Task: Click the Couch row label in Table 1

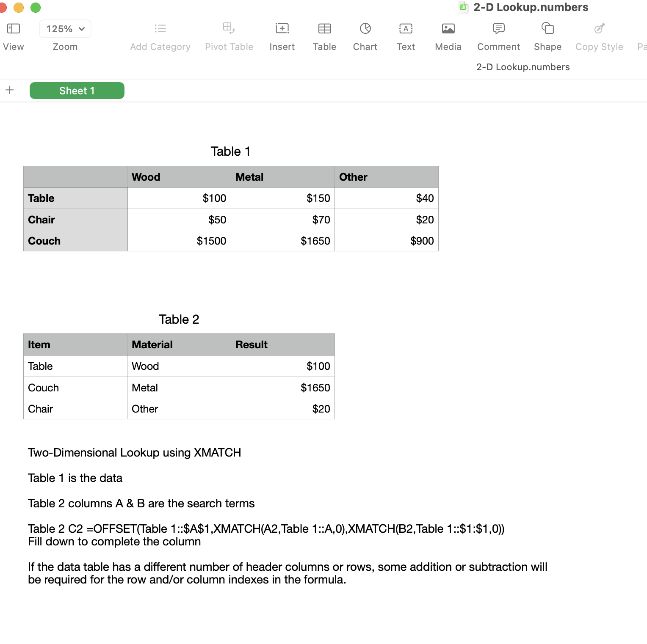Action: 75,240
